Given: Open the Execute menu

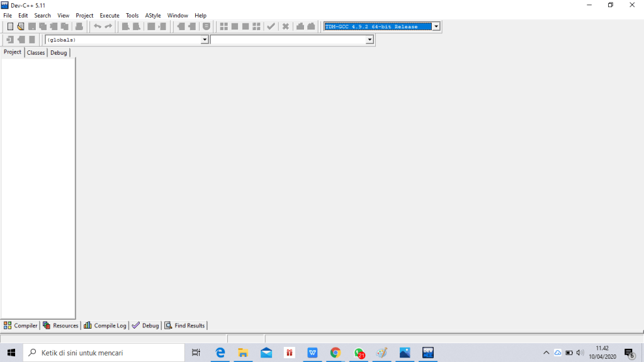Looking at the screenshot, I should pos(110,15).
